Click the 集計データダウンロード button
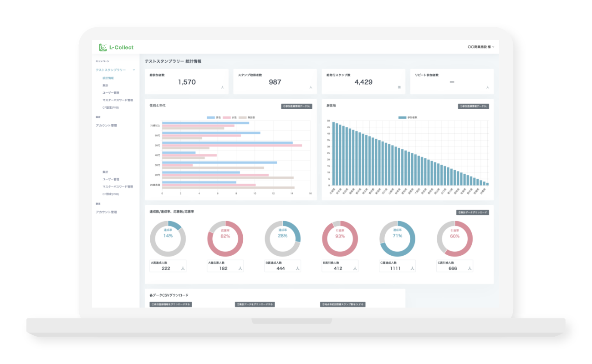 (473, 212)
